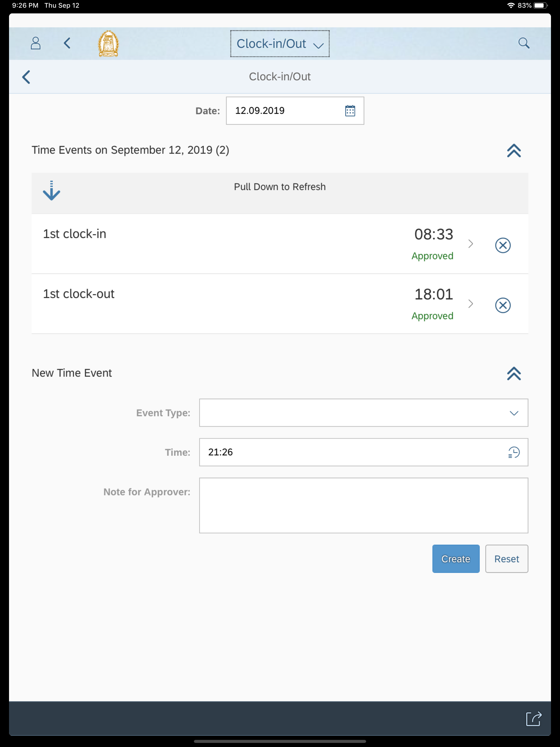Collapse the New Time Event section
Viewport: 560px width, 747px height.
(514, 373)
